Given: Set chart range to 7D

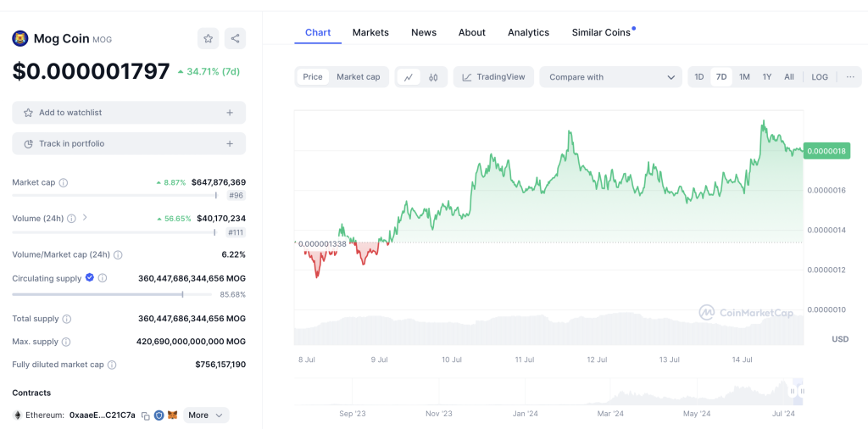Looking at the screenshot, I should click(x=721, y=77).
